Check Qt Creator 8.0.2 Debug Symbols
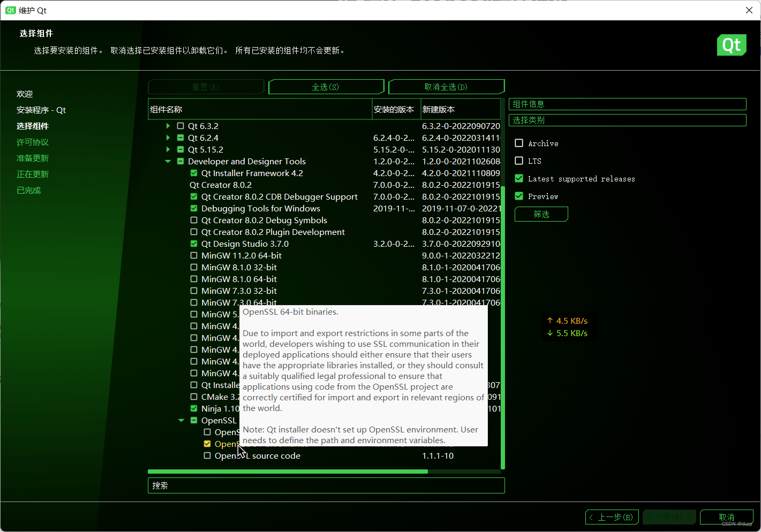761x532 pixels. coord(194,220)
